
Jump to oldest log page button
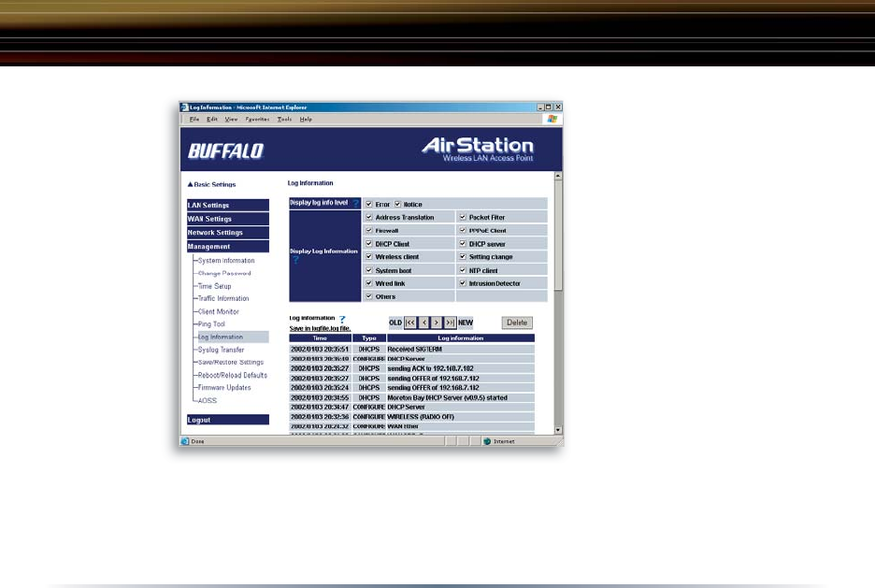410,323
